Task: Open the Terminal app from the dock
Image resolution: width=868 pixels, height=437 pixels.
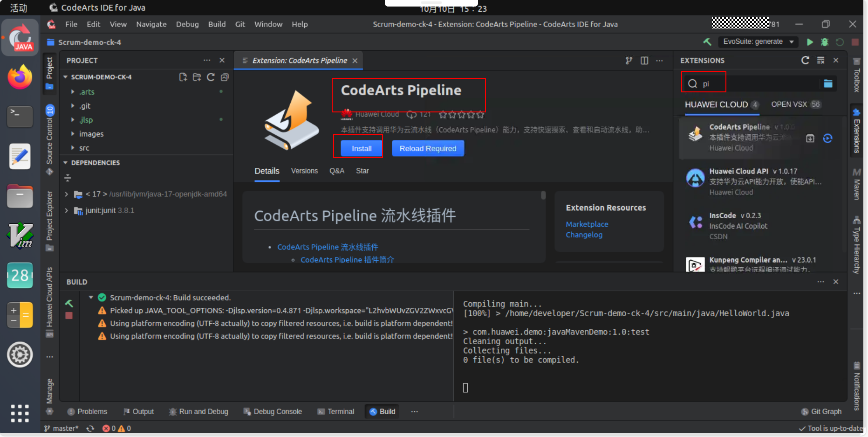Action: (20, 117)
